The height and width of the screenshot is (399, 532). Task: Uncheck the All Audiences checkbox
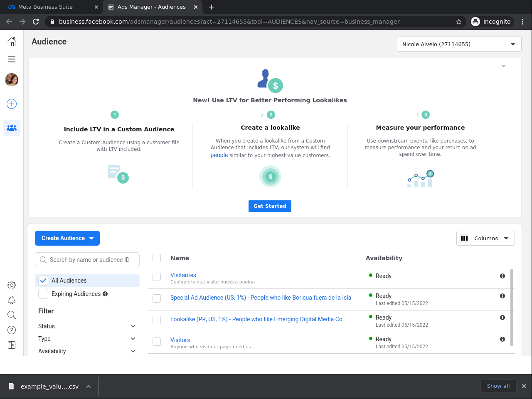click(x=43, y=281)
